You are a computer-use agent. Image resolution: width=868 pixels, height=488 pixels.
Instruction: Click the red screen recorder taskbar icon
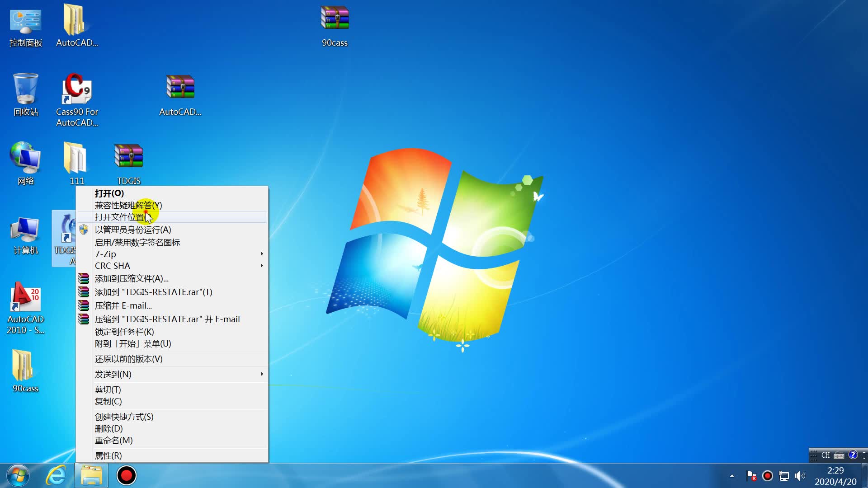tap(126, 476)
